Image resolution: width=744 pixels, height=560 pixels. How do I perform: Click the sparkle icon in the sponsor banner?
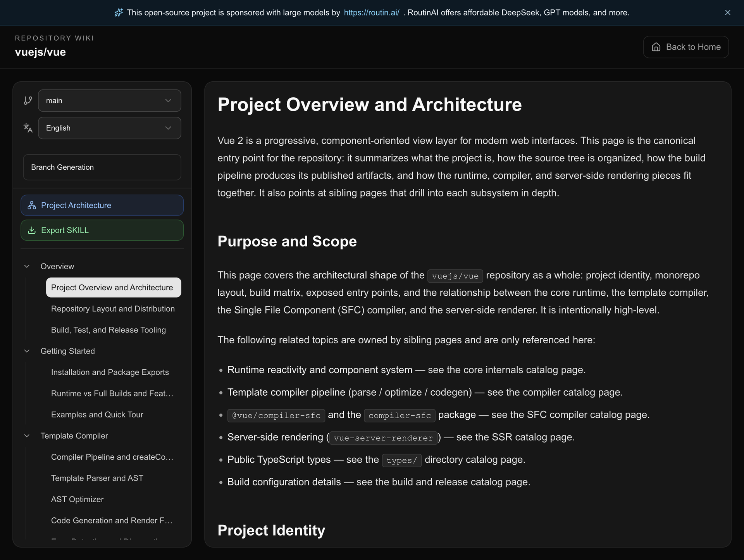click(x=119, y=12)
